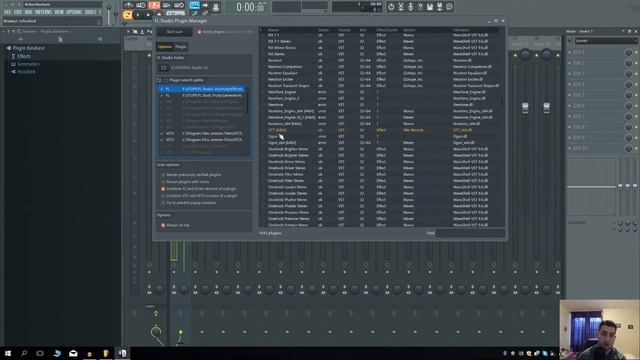Click the second mixer track pan knob

pyautogui.click(x=547, y=54)
